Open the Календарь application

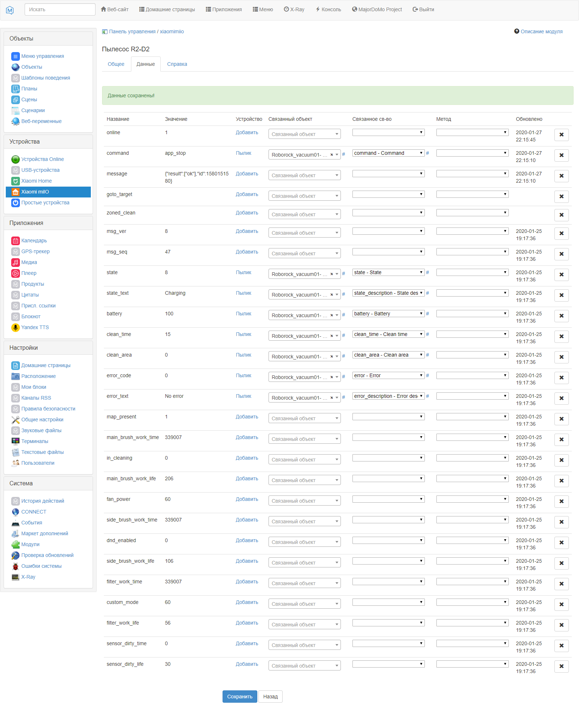click(34, 240)
